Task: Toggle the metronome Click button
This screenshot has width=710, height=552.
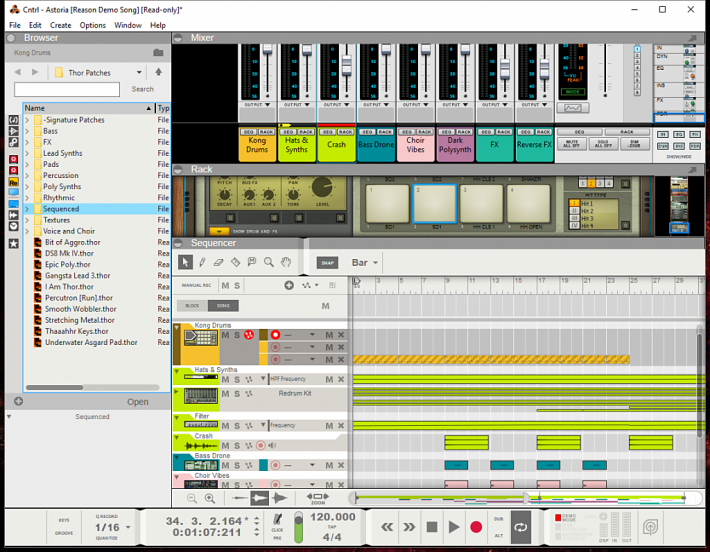Action: point(277,520)
